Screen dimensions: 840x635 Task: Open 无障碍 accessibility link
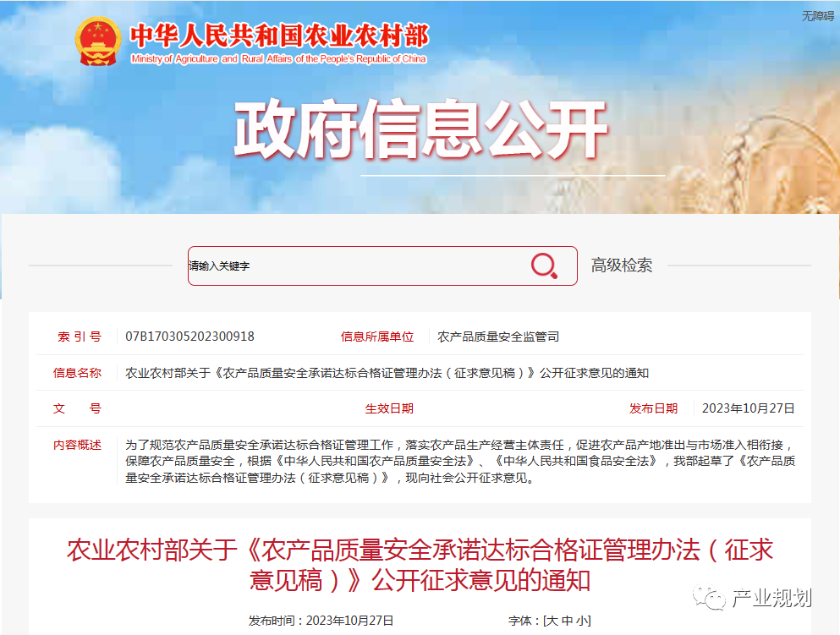817,16
